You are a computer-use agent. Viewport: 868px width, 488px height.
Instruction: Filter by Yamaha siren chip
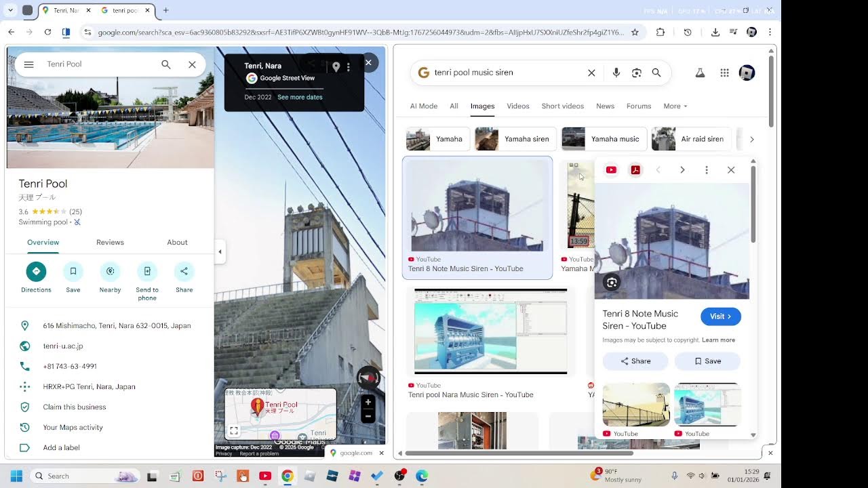(x=515, y=139)
